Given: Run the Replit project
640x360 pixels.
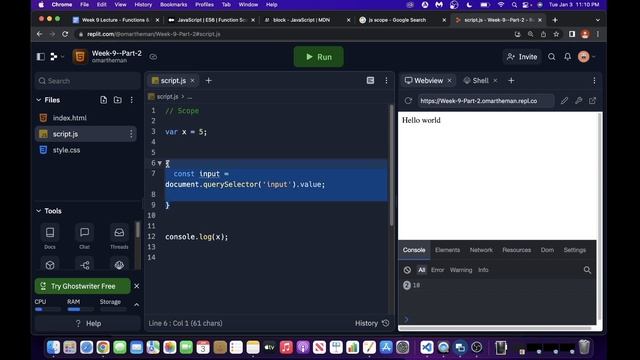Looking at the screenshot, I should (318, 57).
